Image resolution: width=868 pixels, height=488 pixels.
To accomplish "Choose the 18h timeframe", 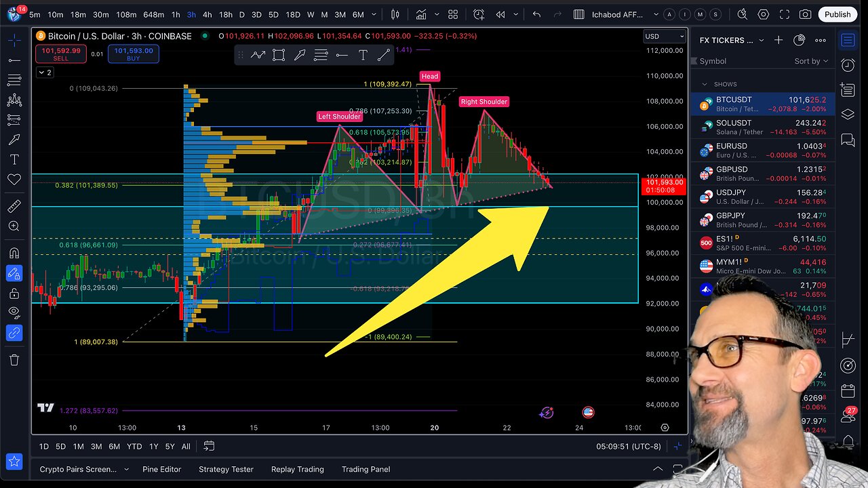I will pos(226,14).
